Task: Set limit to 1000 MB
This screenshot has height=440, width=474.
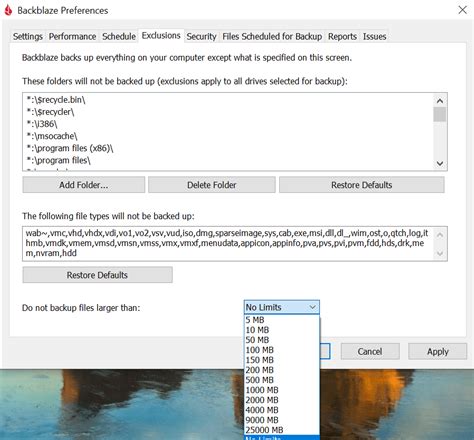Action: 282,390
